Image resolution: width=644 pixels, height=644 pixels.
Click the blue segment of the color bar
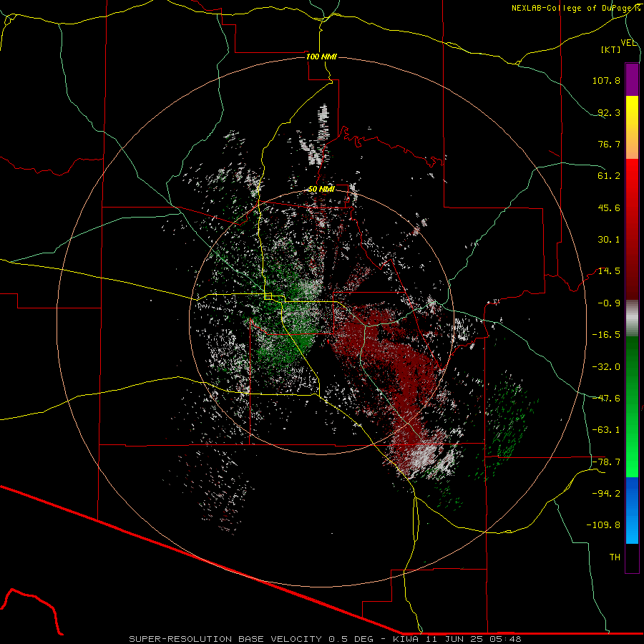(x=632, y=510)
